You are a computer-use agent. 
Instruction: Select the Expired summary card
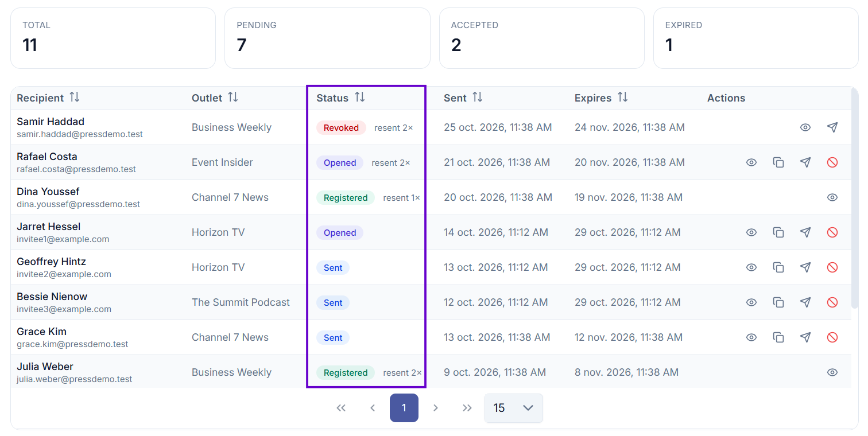pyautogui.click(x=755, y=38)
